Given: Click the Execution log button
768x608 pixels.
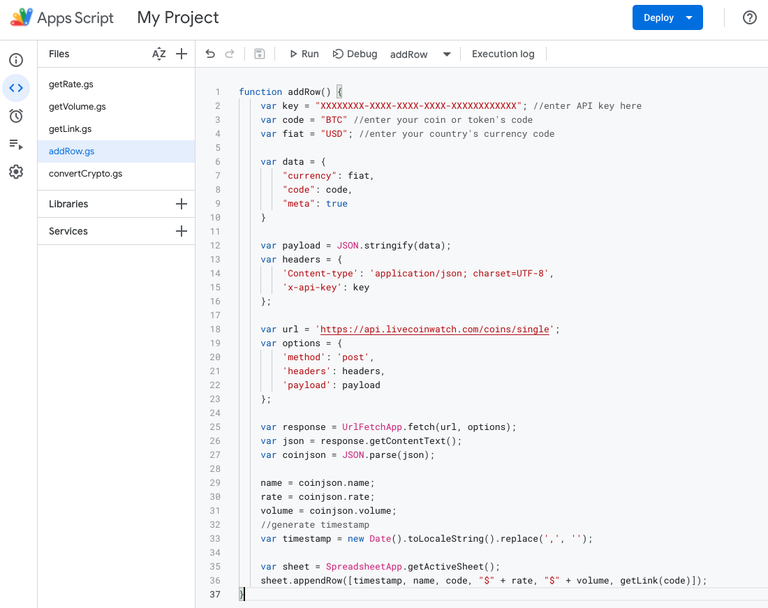Looking at the screenshot, I should pyautogui.click(x=503, y=54).
